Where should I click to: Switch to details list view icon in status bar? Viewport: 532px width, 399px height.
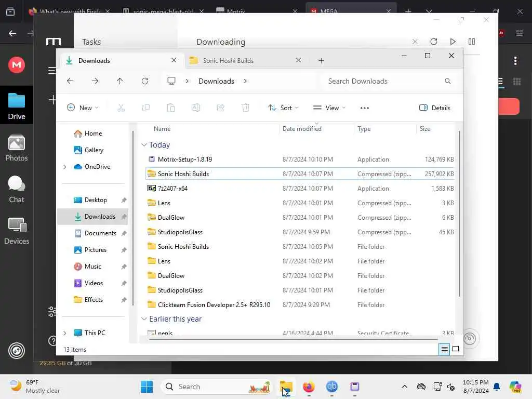445,349
